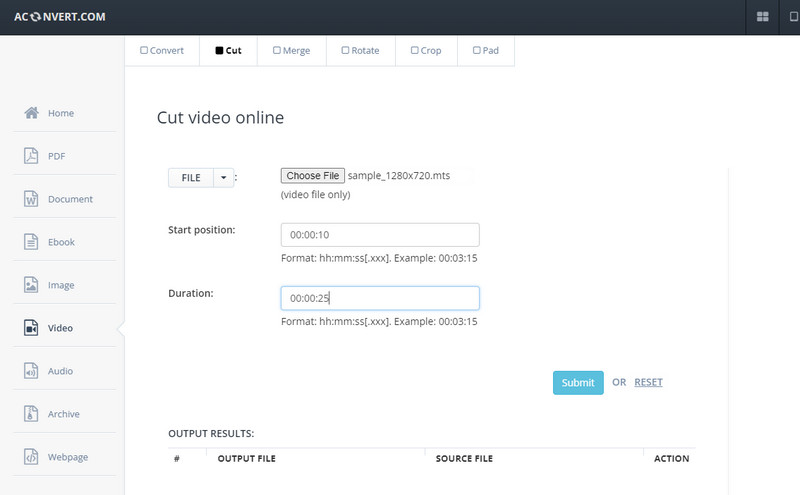This screenshot has height=495, width=800.
Task: Click the Choose File button
Action: tap(313, 176)
